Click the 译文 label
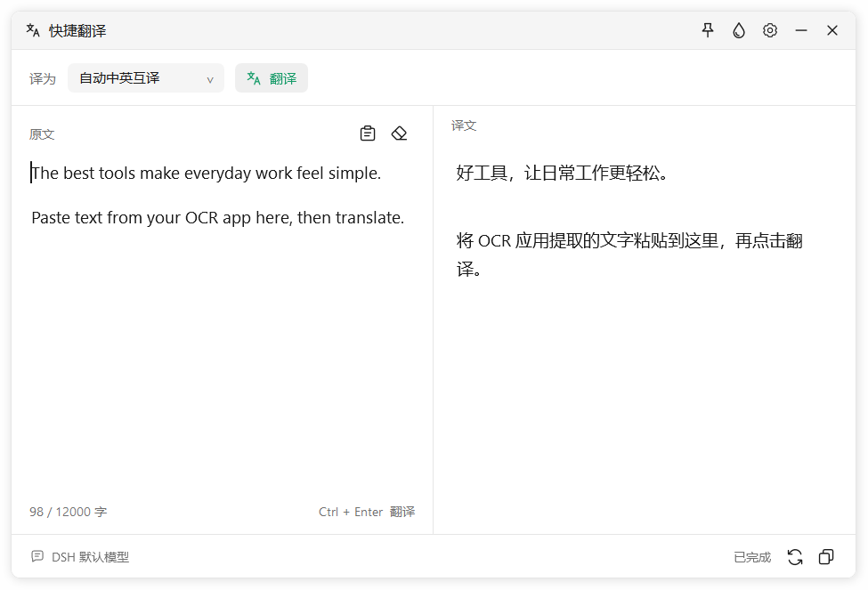Viewport: 868px width, 590px height. [x=464, y=125]
